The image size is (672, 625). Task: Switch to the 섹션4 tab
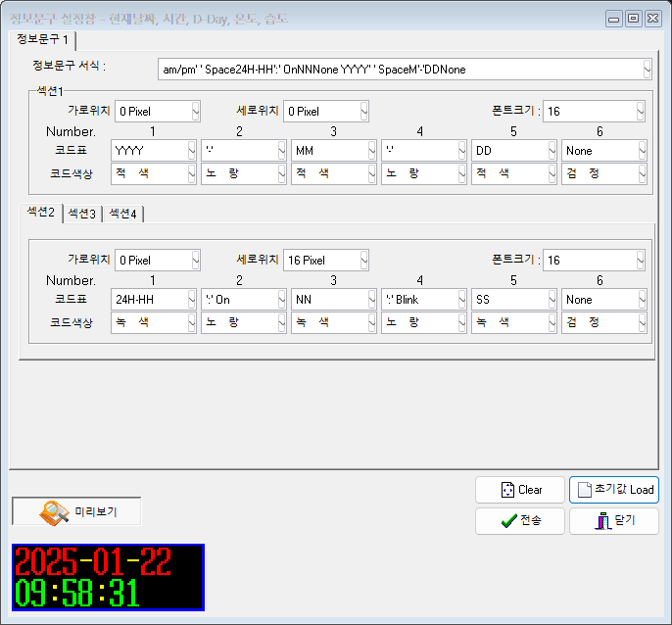[x=122, y=214]
